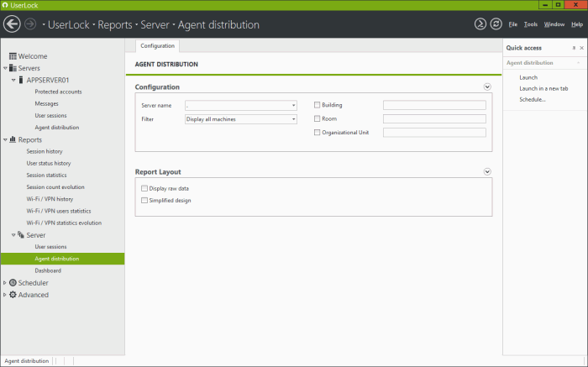Collapse the Report Layout section chevron
This screenshot has width=588, height=367.
coord(487,171)
